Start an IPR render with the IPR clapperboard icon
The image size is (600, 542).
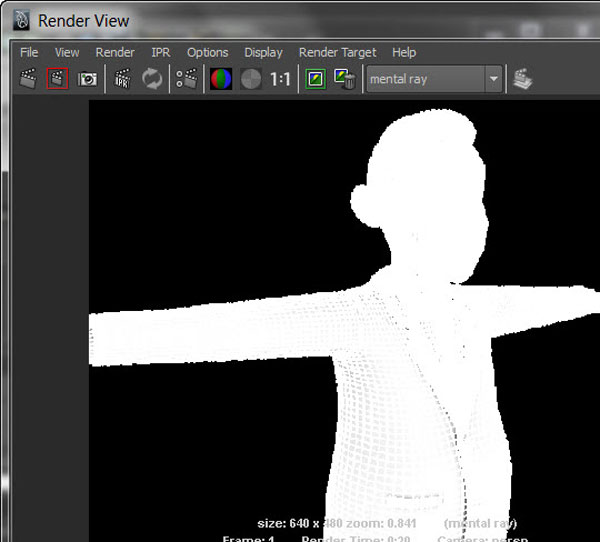click(x=123, y=79)
